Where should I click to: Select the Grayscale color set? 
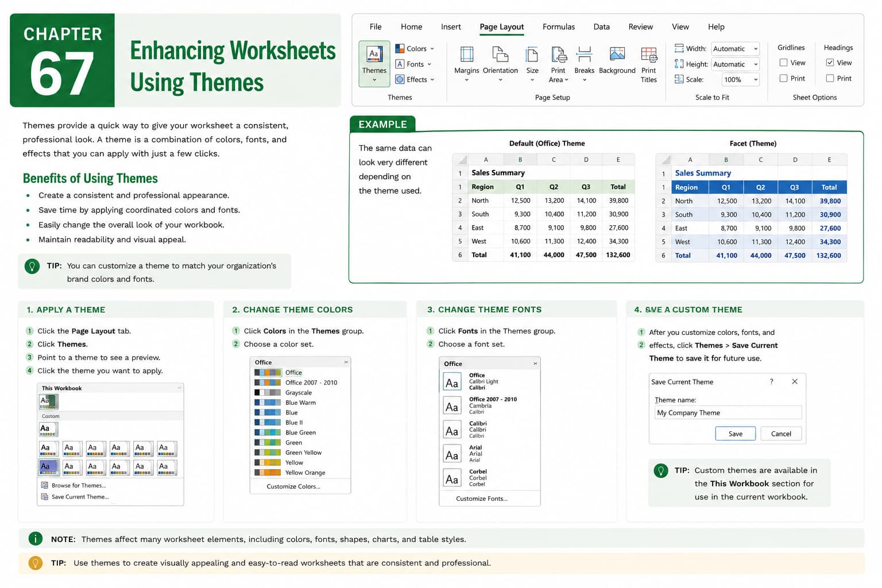[300, 393]
